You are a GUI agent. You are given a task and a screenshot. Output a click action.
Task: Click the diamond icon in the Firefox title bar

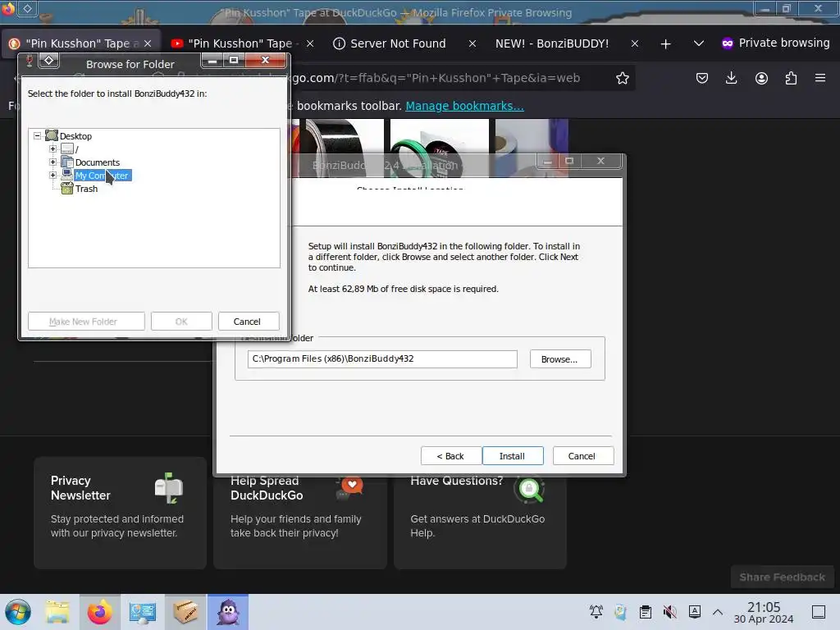click(x=27, y=8)
